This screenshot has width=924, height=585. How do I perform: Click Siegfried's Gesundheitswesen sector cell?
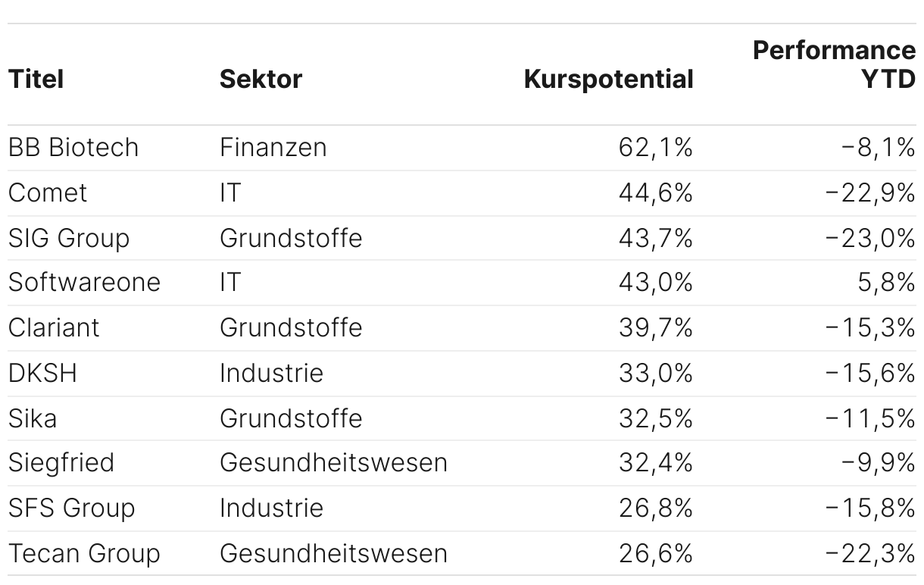[333, 463]
